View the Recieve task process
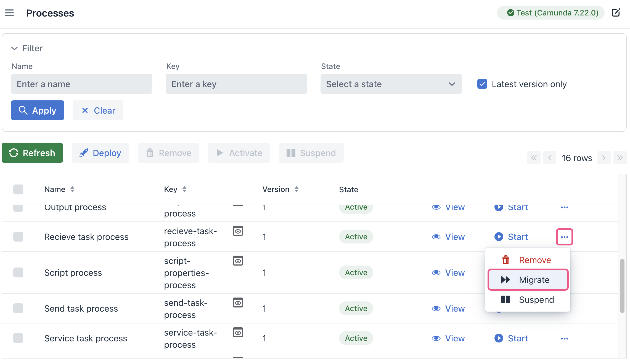This screenshot has width=630, height=364. (x=448, y=237)
